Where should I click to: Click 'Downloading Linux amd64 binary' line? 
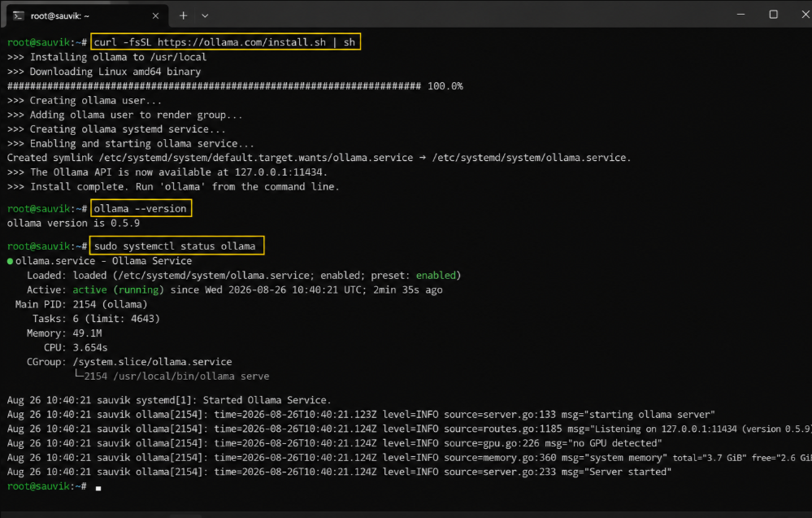[x=103, y=72]
